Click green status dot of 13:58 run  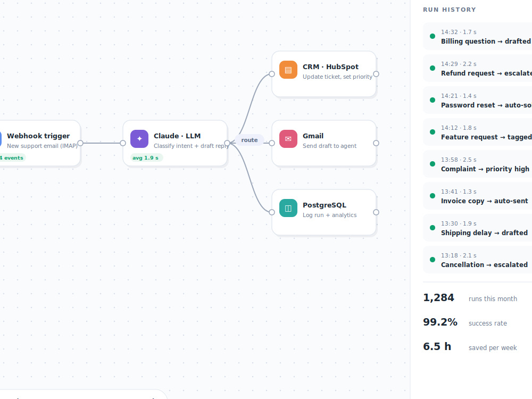pyautogui.click(x=432, y=164)
